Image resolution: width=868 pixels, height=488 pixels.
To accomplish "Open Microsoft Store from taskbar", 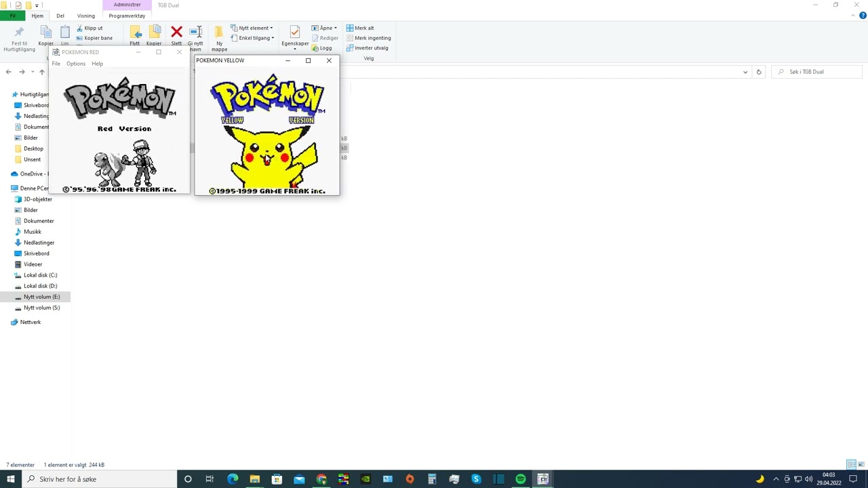I will pos(277,479).
